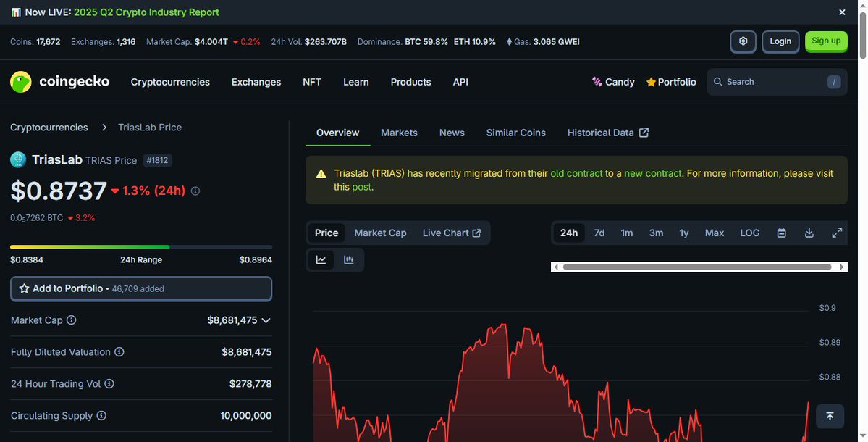Click the Search input field
Screen dimensions: 868x442
[x=778, y=82]
